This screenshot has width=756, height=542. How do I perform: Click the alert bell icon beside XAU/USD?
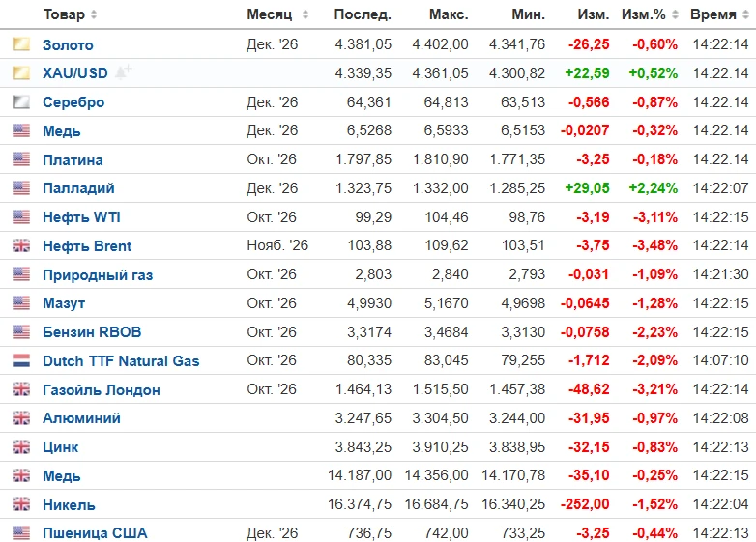coord(123,72)
